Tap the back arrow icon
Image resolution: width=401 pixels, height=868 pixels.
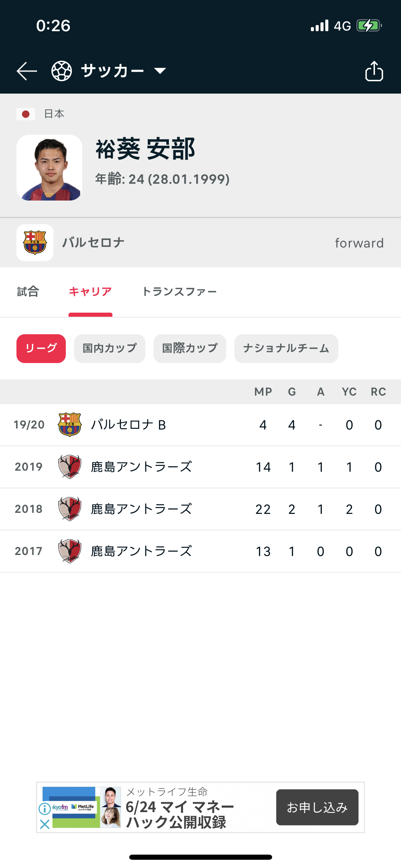tap(27, 71)
